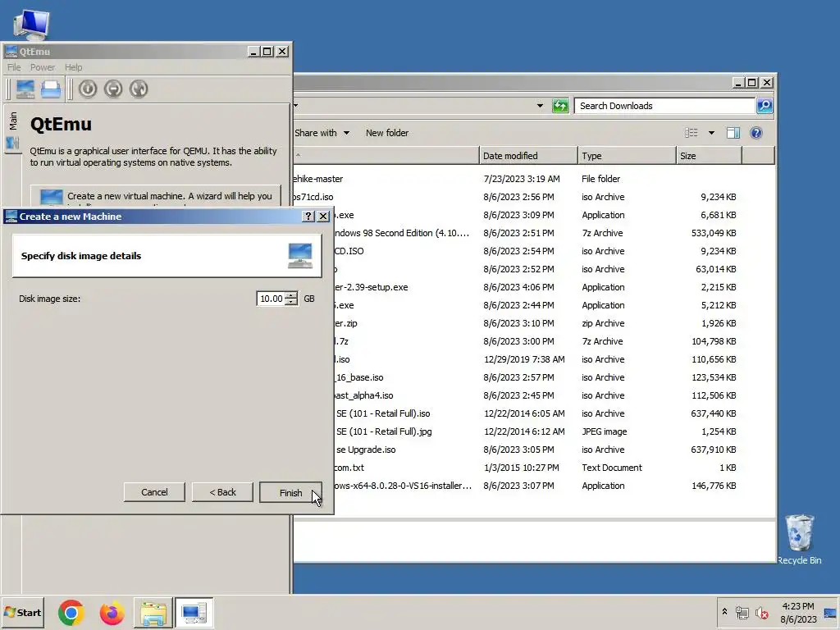Select the com.txt text document
Screen dimensions: 840x630
pyautogui.click(x=349, y=468)
